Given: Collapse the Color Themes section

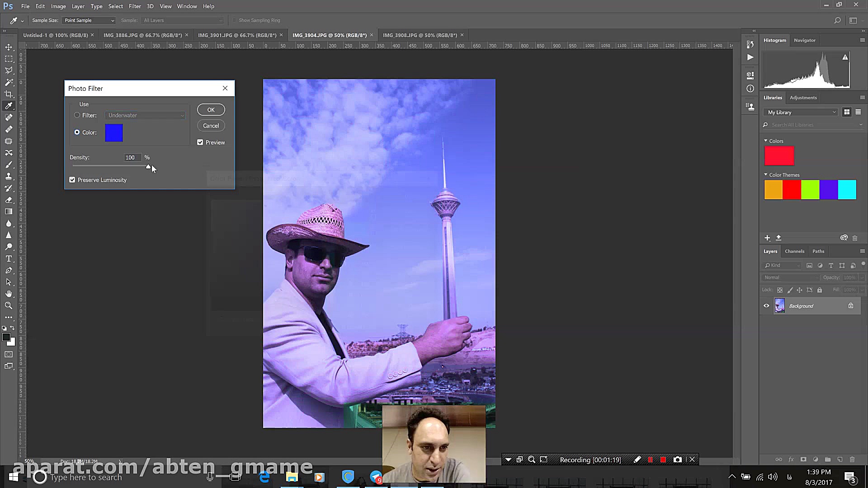Looking at the screenshot, I should (x=766, y=175).
